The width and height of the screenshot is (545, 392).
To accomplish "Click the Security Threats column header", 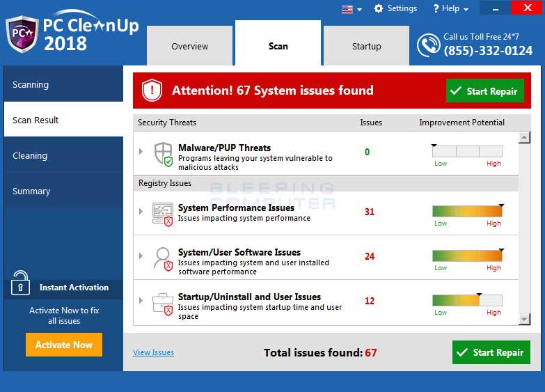I will pyautogui.click(x=167, y=123).
